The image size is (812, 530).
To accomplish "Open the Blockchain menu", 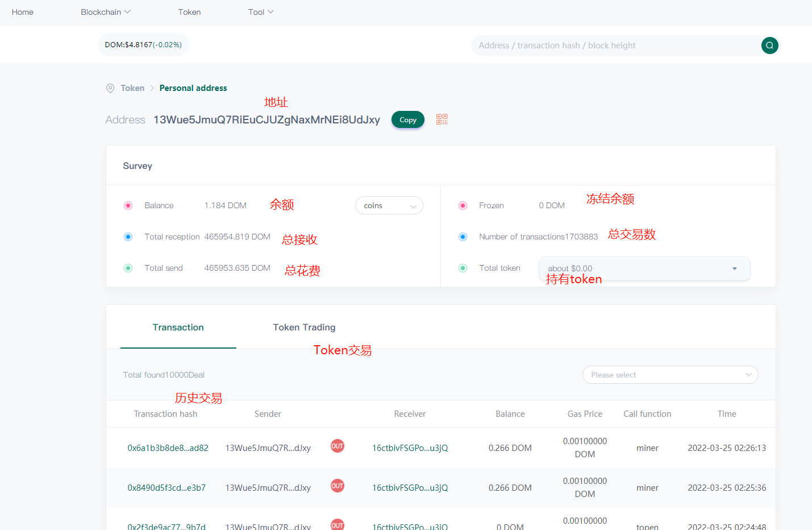I will click(x=105, y=12).
